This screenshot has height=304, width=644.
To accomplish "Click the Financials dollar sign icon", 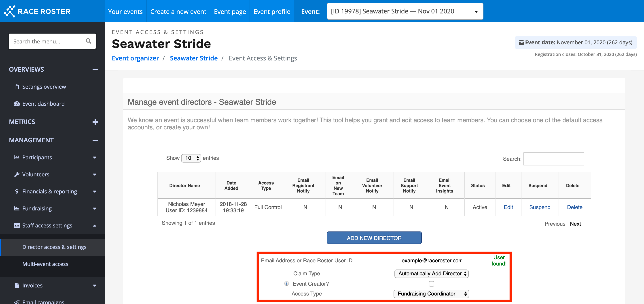I will (17, 191).
